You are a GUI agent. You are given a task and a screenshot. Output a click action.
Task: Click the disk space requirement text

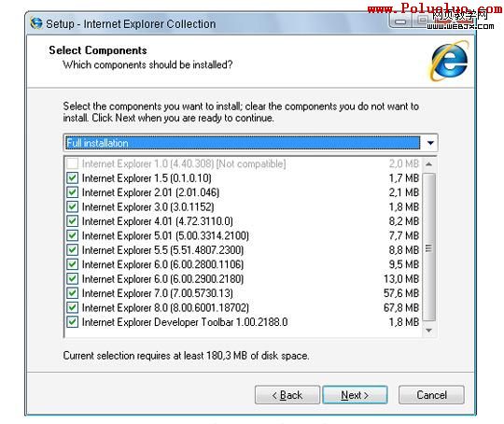(186, 356)
